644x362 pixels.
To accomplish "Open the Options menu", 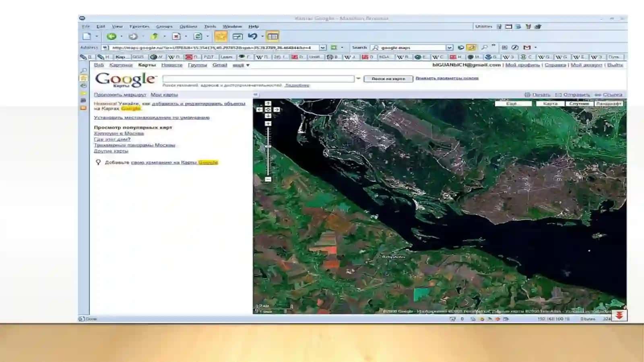I will [188, 26].
